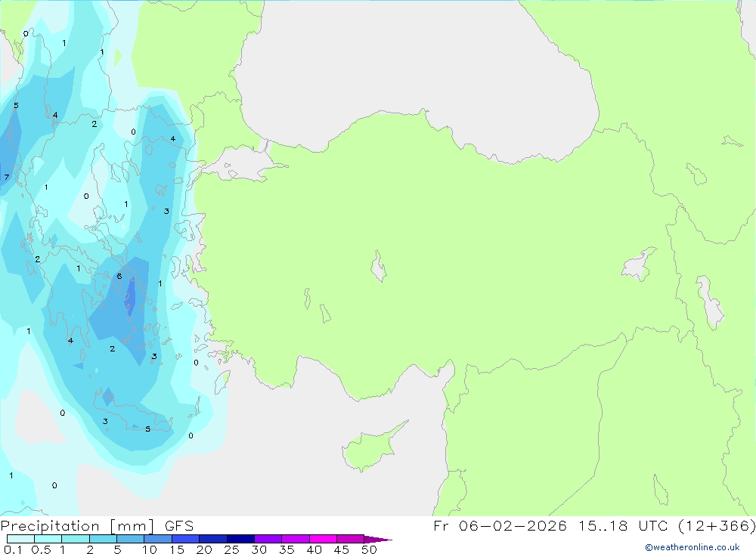756x554 pixels.
Task: Click the above-50 mm legend arrow tip
Action: coord(379,540)
